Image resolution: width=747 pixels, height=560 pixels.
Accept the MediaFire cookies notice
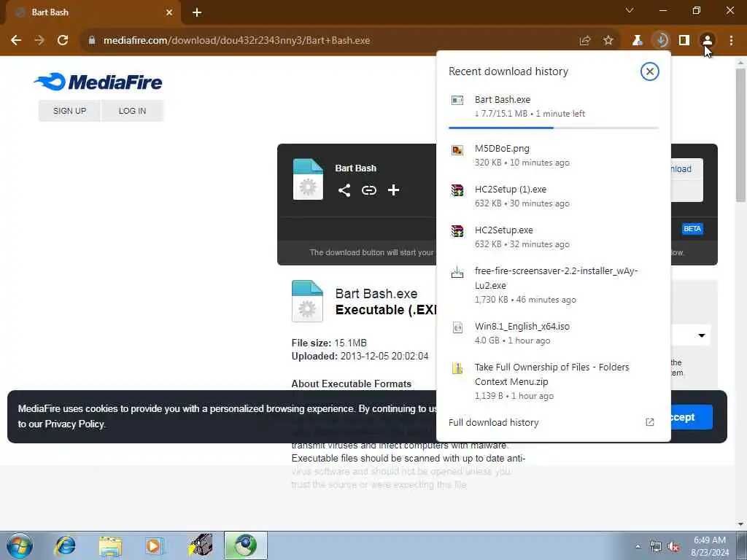coord(691,417)
